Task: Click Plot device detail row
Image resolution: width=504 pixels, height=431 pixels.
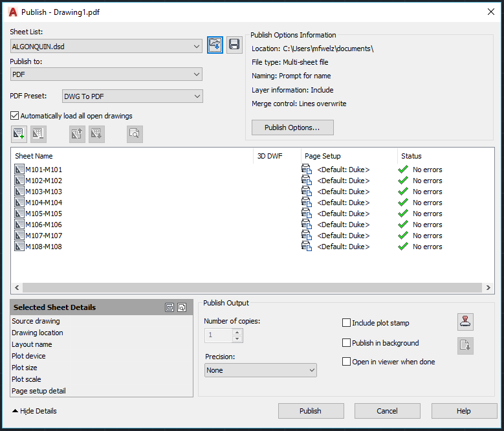Action: [102, 356]
